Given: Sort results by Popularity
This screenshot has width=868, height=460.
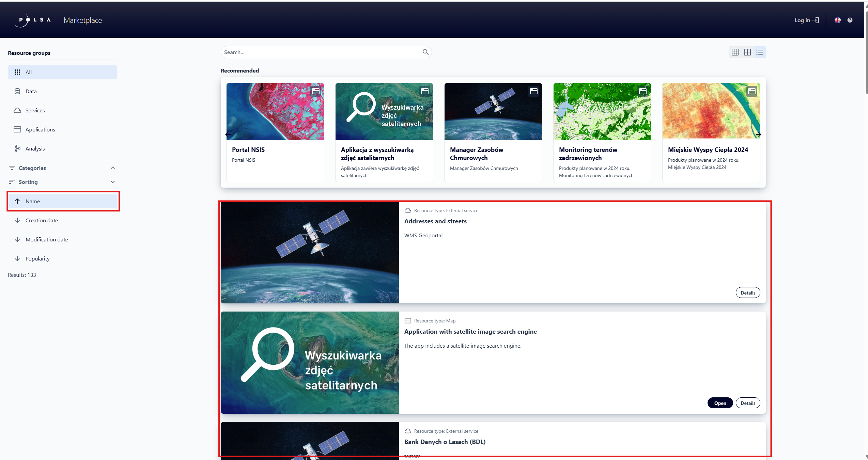Looking at the screenshot, I should 37,258.
